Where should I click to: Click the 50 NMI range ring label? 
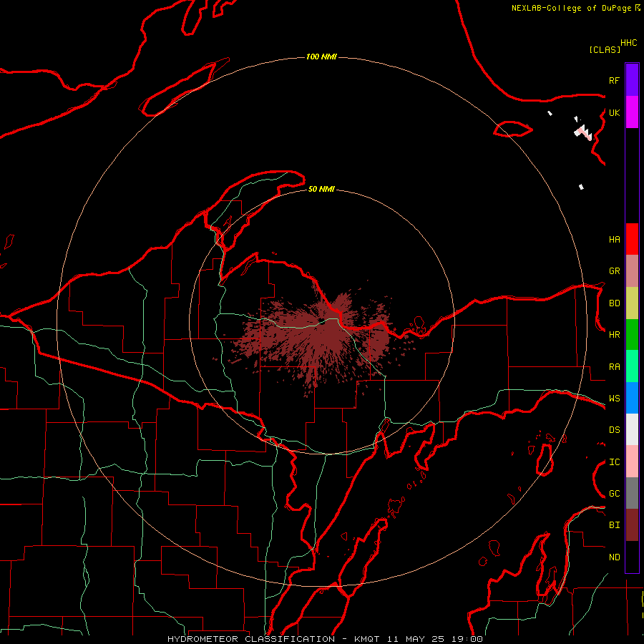(321, 189)
